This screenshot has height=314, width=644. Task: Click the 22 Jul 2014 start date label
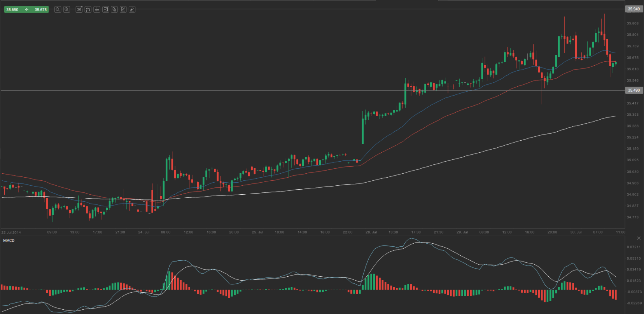pos(11,232)
